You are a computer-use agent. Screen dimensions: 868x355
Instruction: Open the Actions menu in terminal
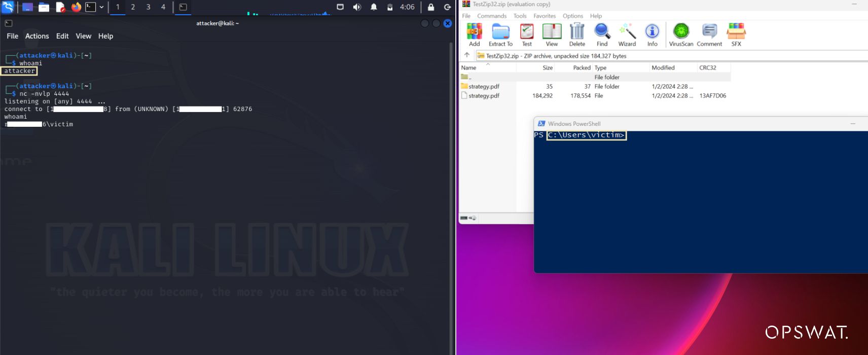[37, 36]
